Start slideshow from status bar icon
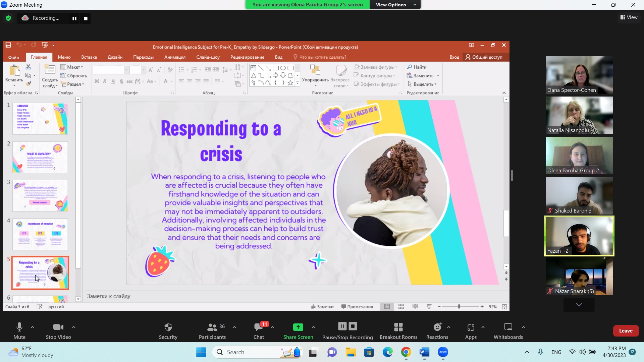644x362 pixels. [x=429, y=307]
